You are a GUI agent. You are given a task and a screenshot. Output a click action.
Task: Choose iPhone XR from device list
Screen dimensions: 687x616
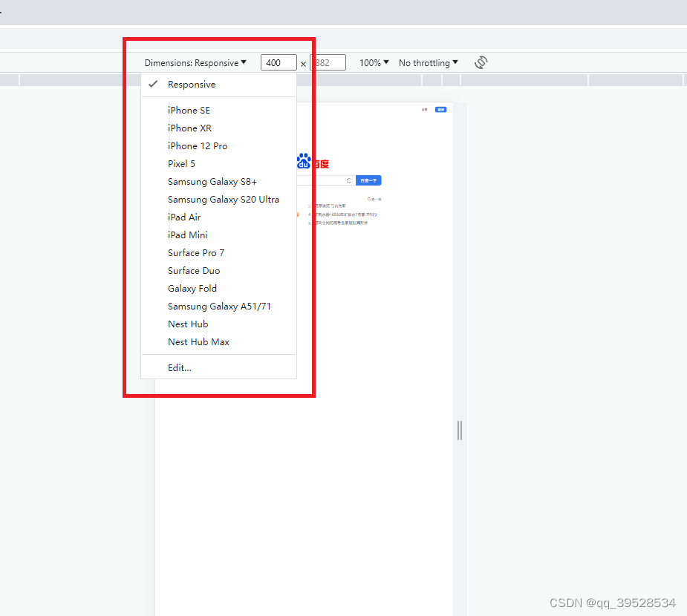(x=218, y=128)
